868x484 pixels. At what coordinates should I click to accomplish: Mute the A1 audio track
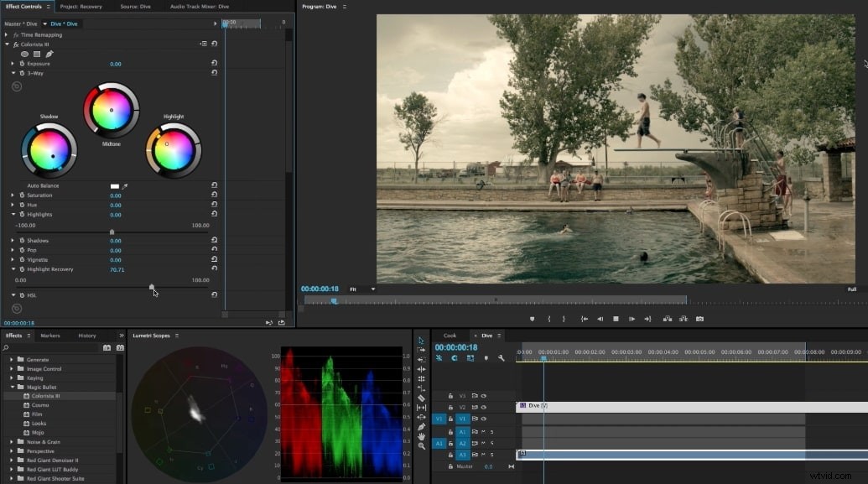pos(481,431)
